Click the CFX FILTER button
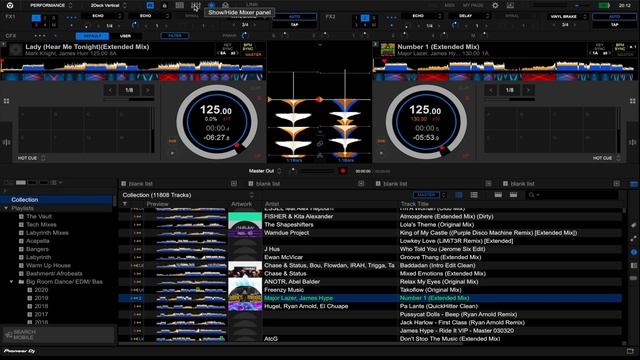The image size is (640, 360). tap(175, 36)
